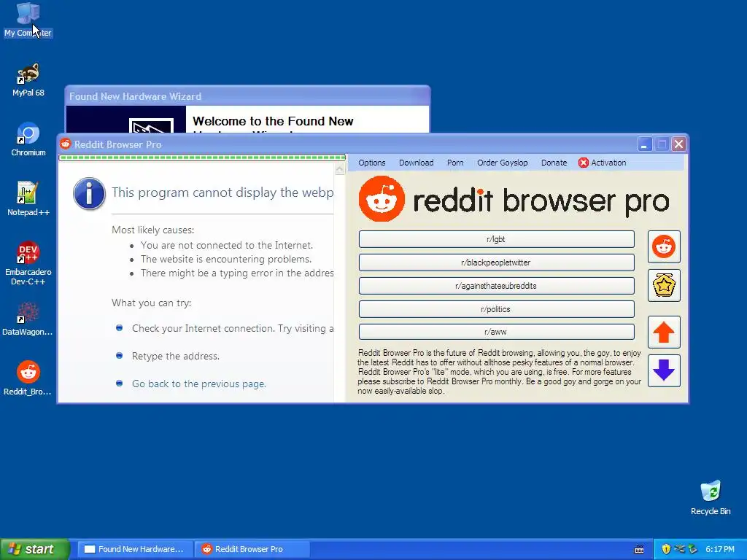Click the blue info icon on the error page
The image size is (747, 560).
click(89, 193)
